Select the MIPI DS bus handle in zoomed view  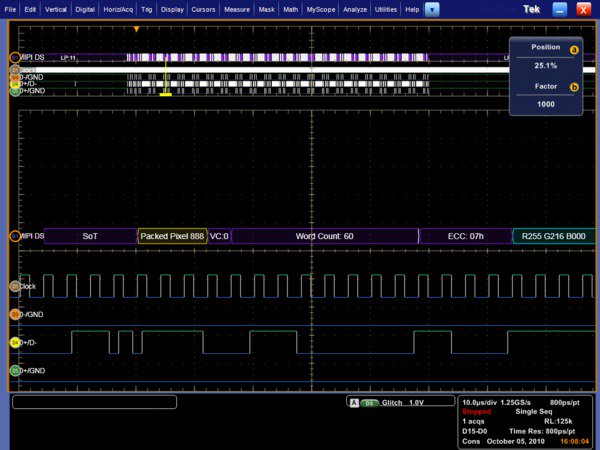tap(14, 236)
